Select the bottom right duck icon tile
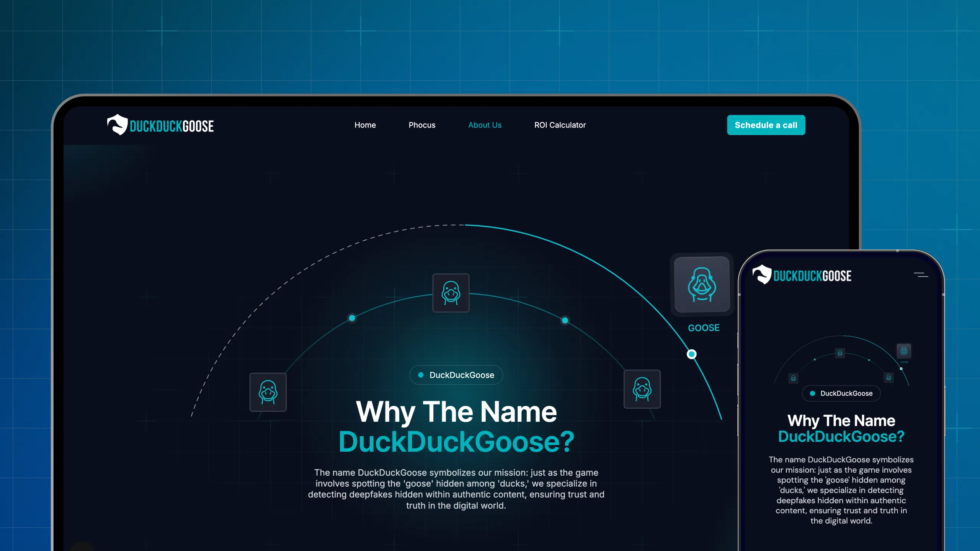980x551 pixels. pos(642,389)
